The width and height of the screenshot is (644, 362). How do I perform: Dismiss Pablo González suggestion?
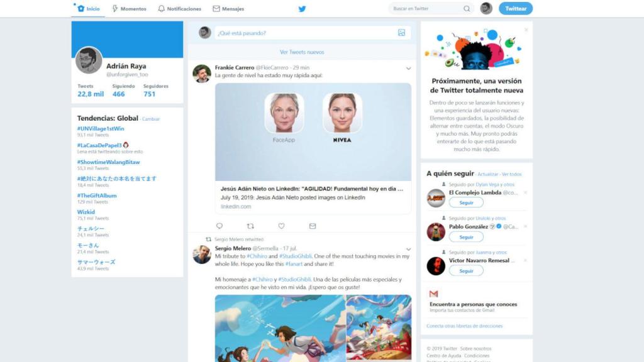[525, 226]
